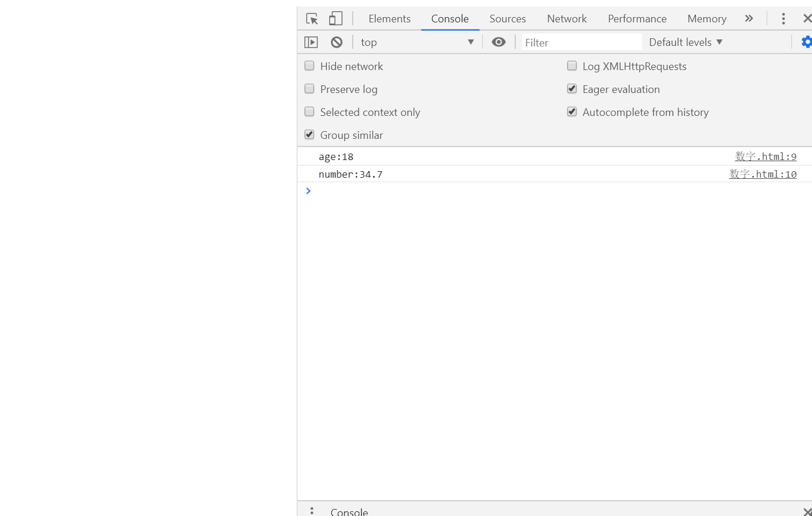Activate the inspect element picker icon
Screen dimensions: 812x516
coord(312,19)
